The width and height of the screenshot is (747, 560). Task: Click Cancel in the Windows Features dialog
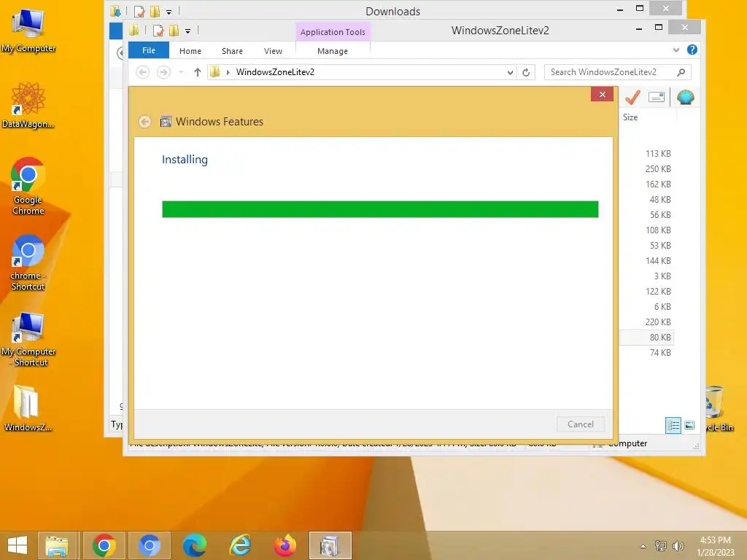coord(580,424)
